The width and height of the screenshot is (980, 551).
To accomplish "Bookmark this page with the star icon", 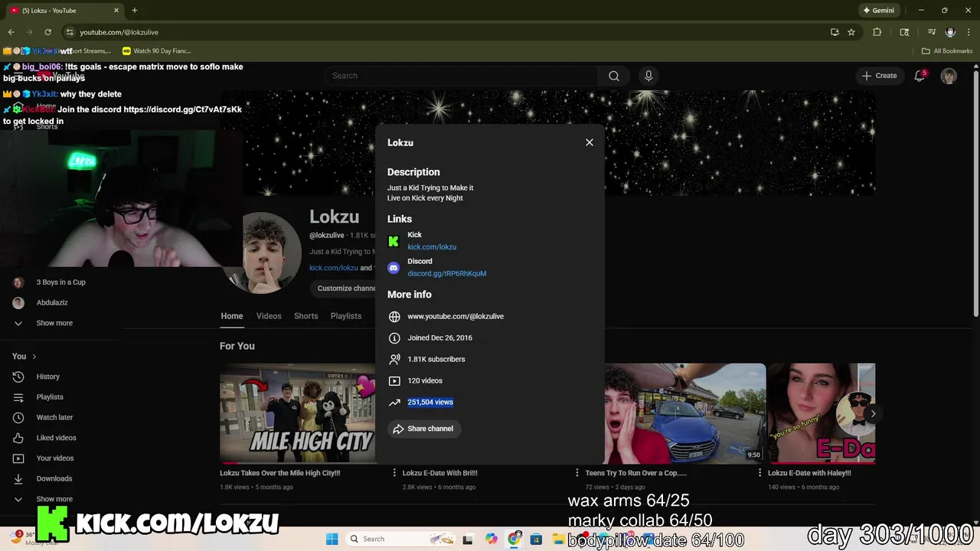I will point(851,32).
